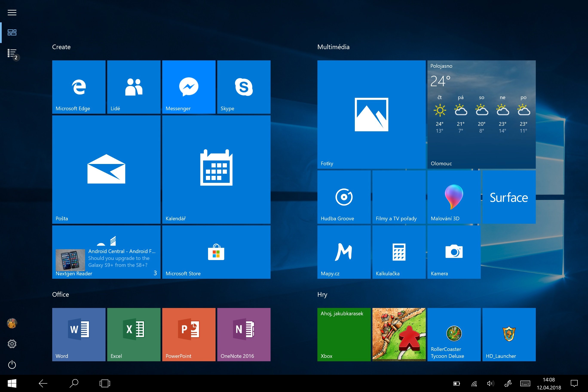Open Task View on the taskbar
588x392 pixels.
click(105, 383)
